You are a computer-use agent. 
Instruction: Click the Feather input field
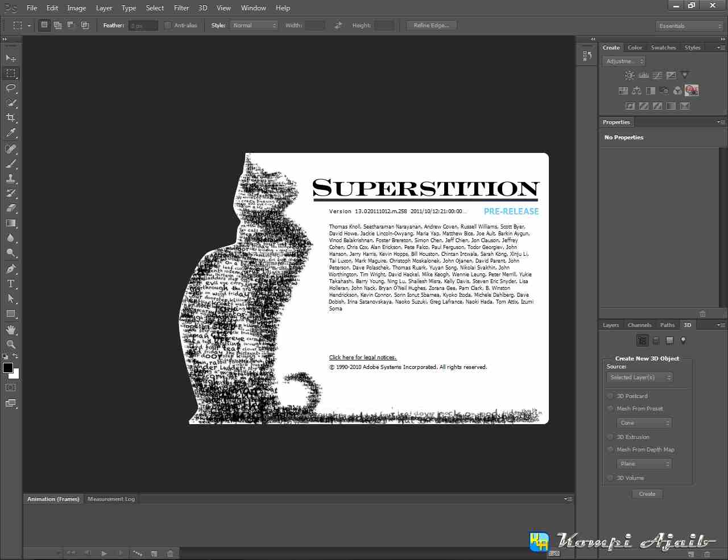(x=143, y=26)
